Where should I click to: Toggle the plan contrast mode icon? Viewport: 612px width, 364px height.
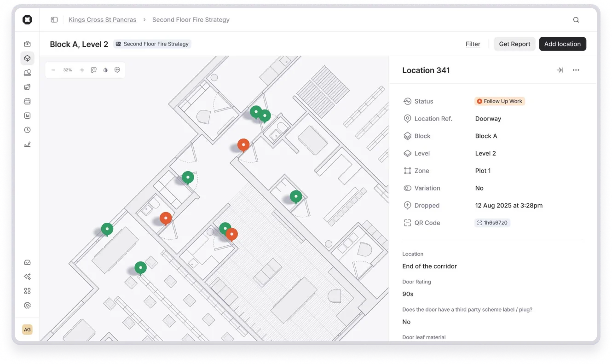[x=105, y=70]
